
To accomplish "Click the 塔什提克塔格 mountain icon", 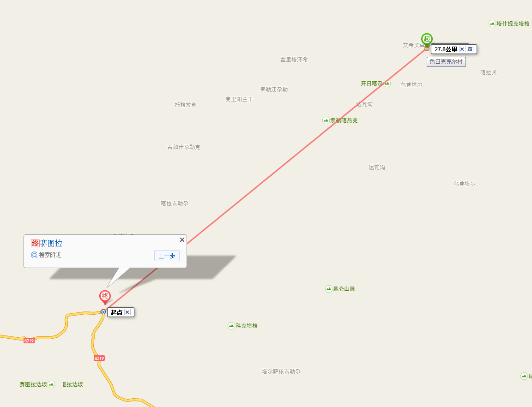I will pyautogui.click(x=492, y=24).
